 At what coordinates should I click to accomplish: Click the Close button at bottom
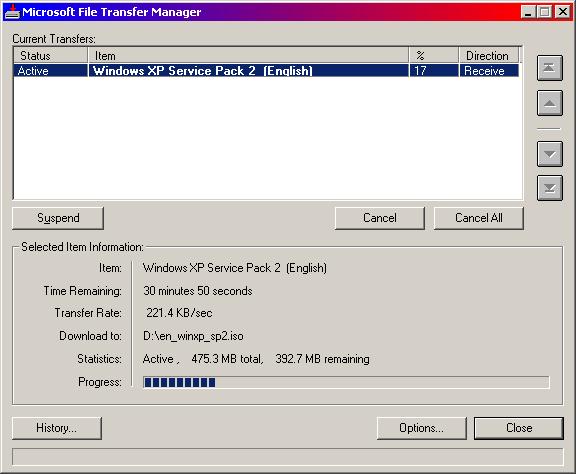point(519,428)
